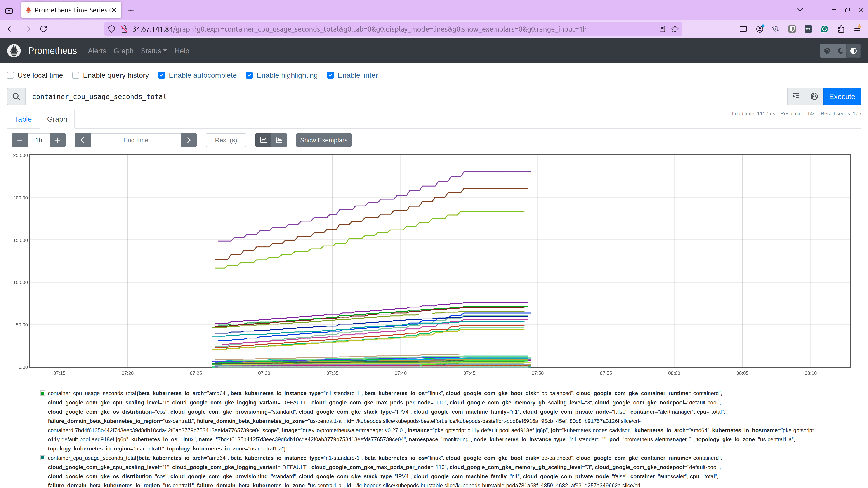Click the range input showing 1h
Viewport: 868px width, 488px height.
click(x=39, y=140)
